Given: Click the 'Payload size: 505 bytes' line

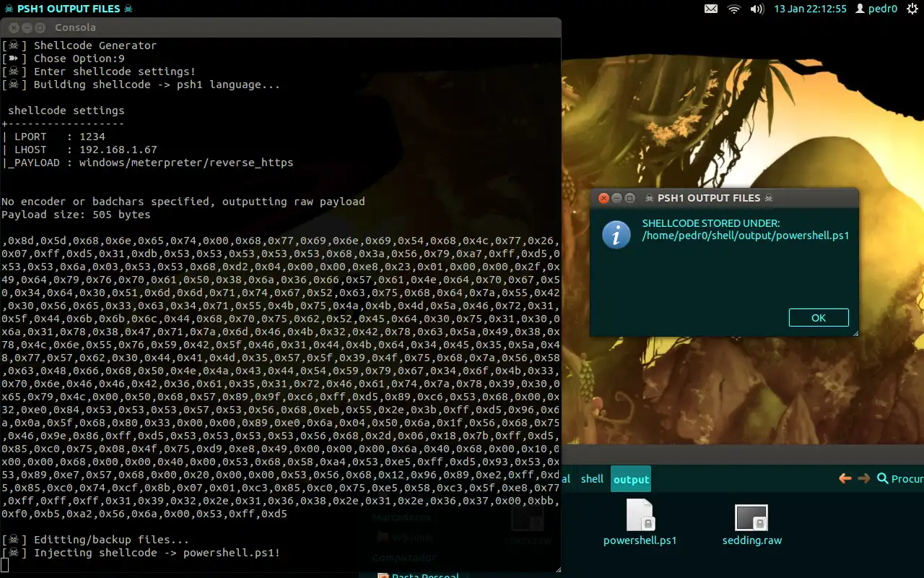Looking at the screenshot, I should coord(77,215).
